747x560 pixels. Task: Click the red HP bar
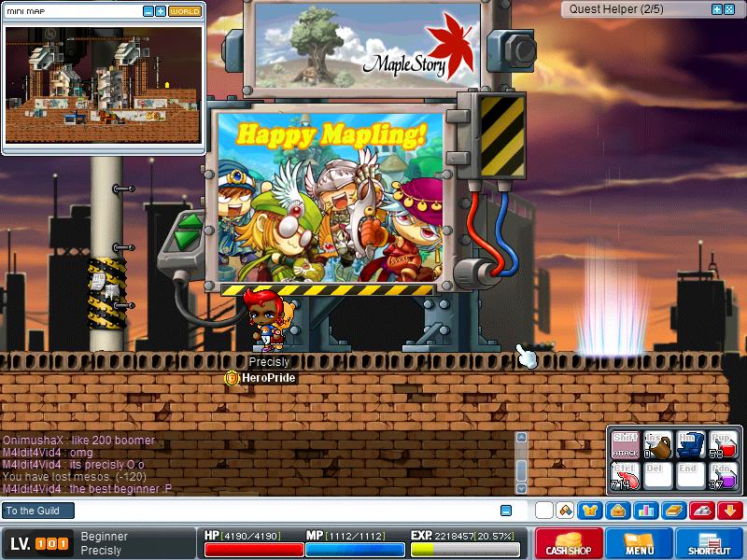click(254, 550)
